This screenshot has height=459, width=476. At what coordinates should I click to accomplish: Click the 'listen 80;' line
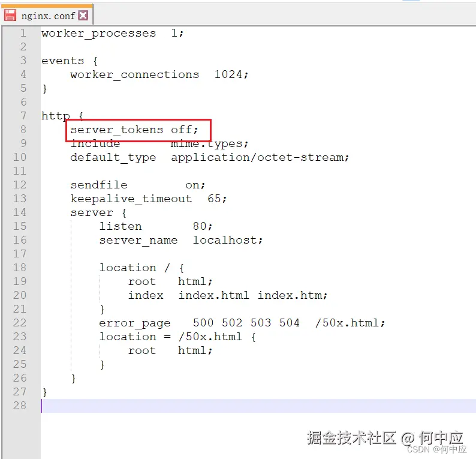[x=156, y=227]
